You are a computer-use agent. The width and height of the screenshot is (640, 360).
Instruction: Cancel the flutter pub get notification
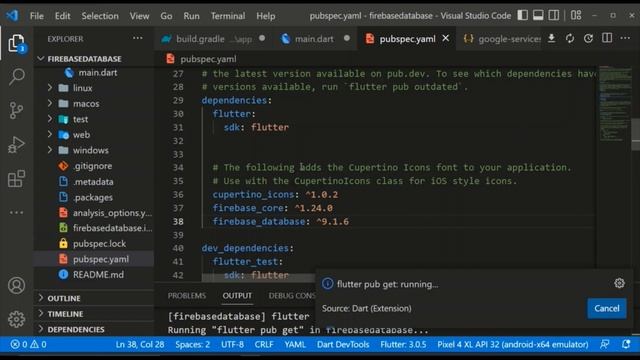[x=607, y=308]
